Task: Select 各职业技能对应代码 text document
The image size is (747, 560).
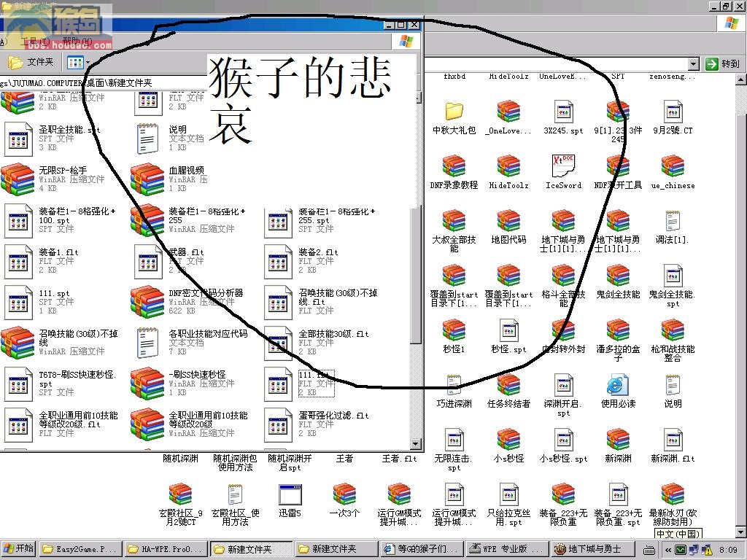Action: (x=193, y=343)
